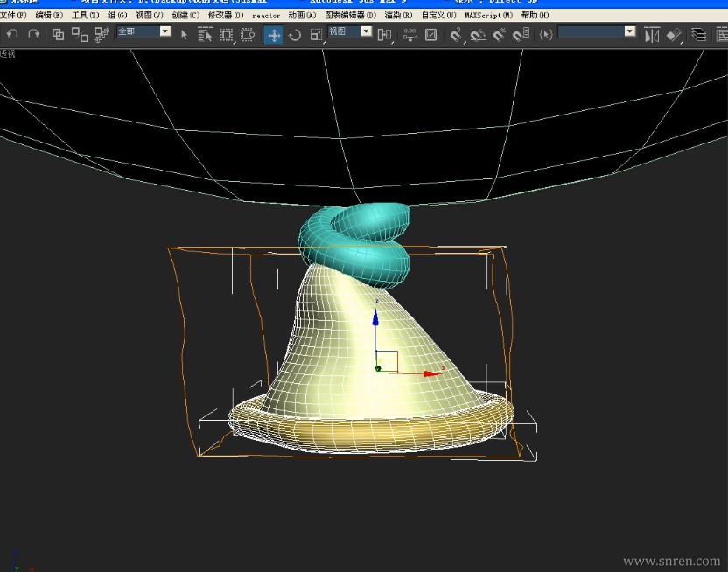Select the Select and Link tool
Screen dimensions: 728x572
(x=59, y=34)
